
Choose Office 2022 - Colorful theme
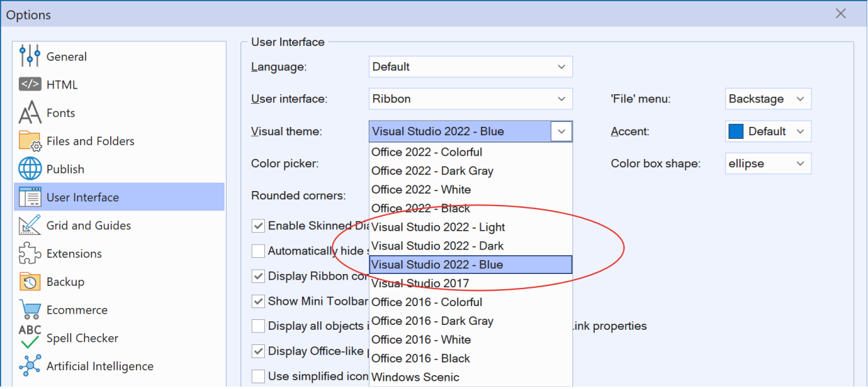(x=471, y=152)
